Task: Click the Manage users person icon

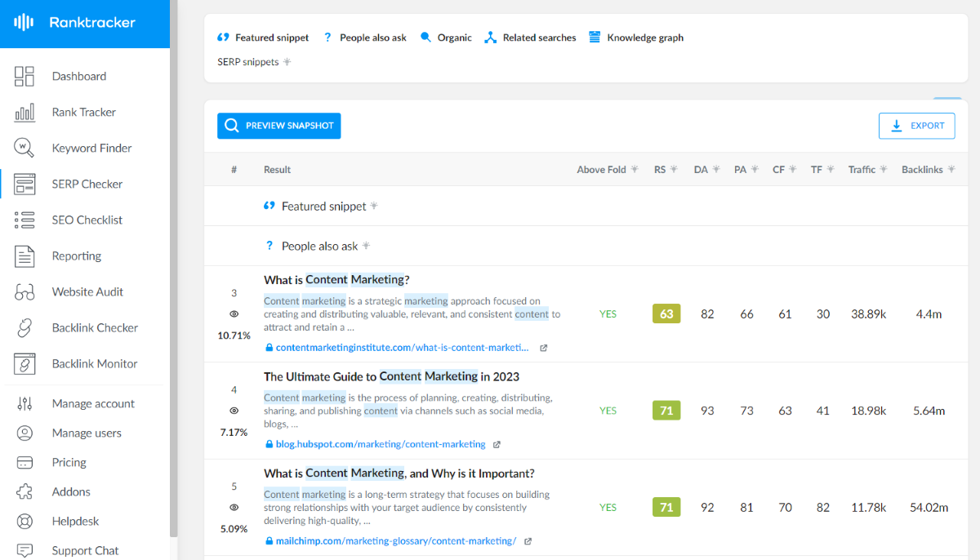Action: click(x=24, y=433)
